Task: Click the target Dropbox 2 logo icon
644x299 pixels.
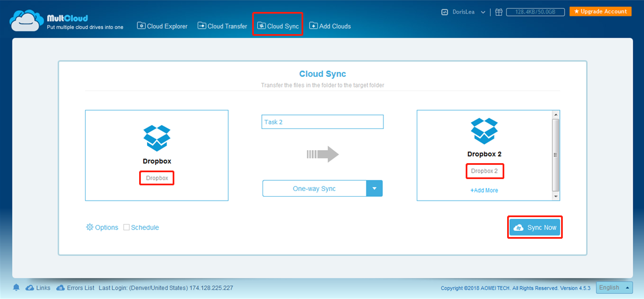Action: point(484,131)
